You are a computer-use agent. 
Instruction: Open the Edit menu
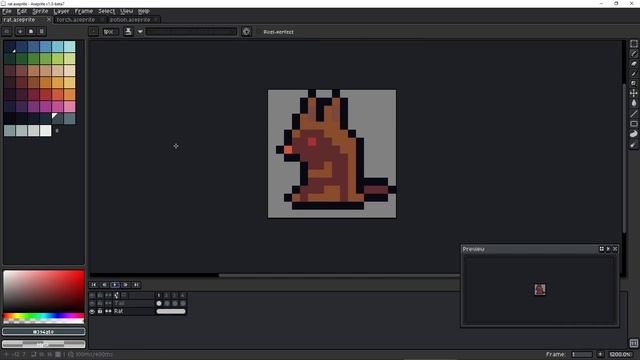tap(22, 11)
